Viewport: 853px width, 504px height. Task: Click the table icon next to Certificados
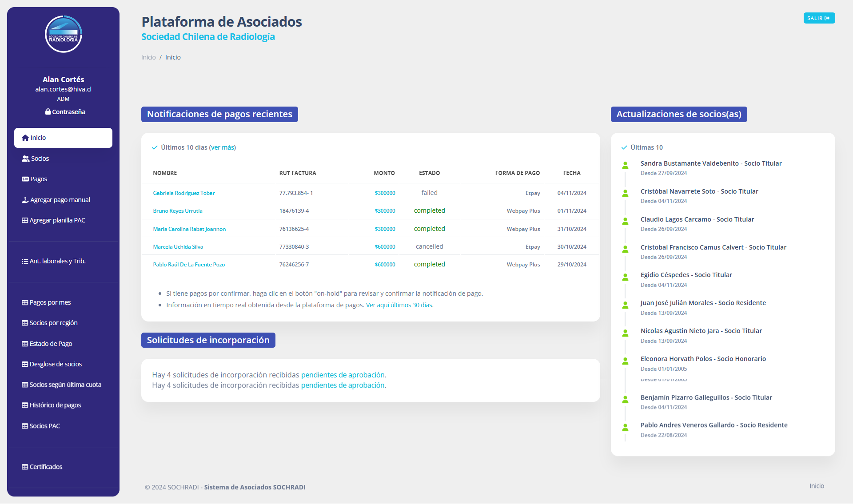[25, 467]
